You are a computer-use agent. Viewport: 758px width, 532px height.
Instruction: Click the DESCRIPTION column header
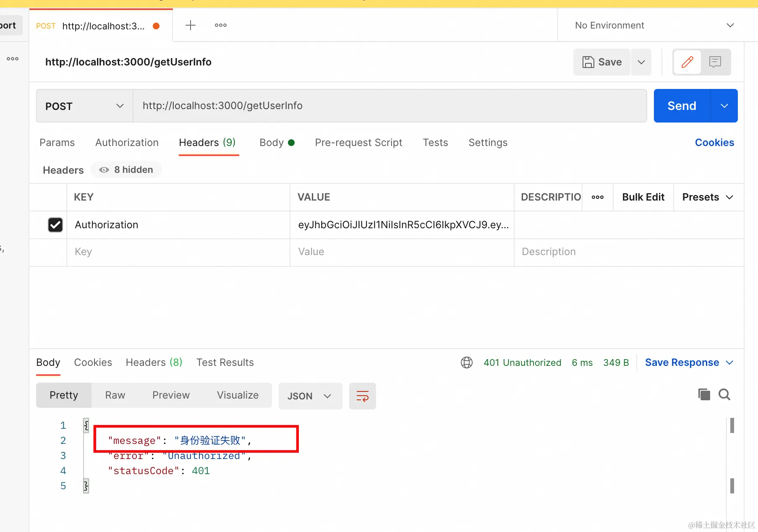point(551,197)
